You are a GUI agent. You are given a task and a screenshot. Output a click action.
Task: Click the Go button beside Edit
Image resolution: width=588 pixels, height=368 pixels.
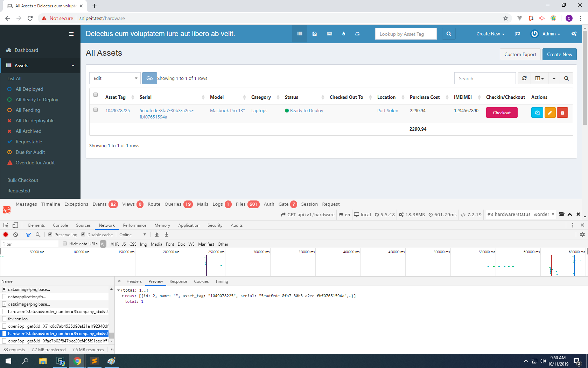149,78
